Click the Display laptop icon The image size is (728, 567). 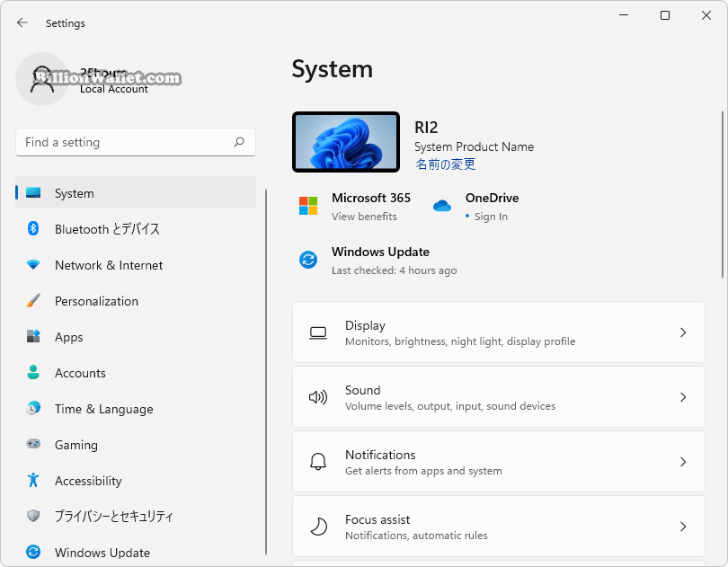(318, 333)
